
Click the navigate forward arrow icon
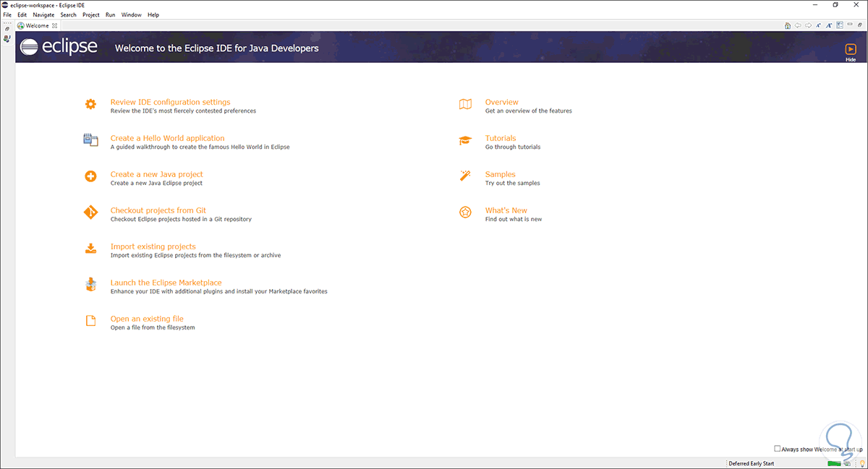point(809,25)
